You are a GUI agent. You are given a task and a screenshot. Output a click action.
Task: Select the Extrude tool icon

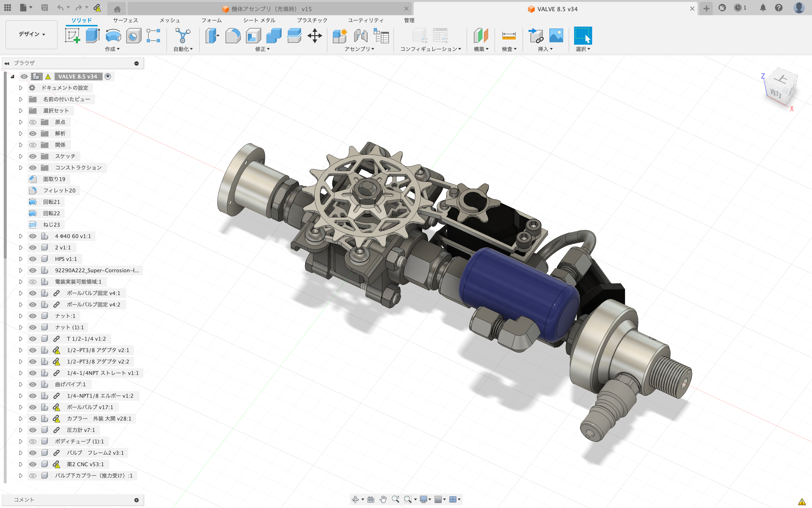[x=93, y=36]
